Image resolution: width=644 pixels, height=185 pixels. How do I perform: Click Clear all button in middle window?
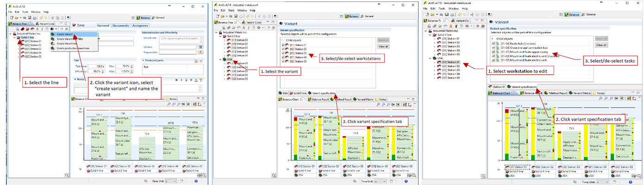coord(383,46)
